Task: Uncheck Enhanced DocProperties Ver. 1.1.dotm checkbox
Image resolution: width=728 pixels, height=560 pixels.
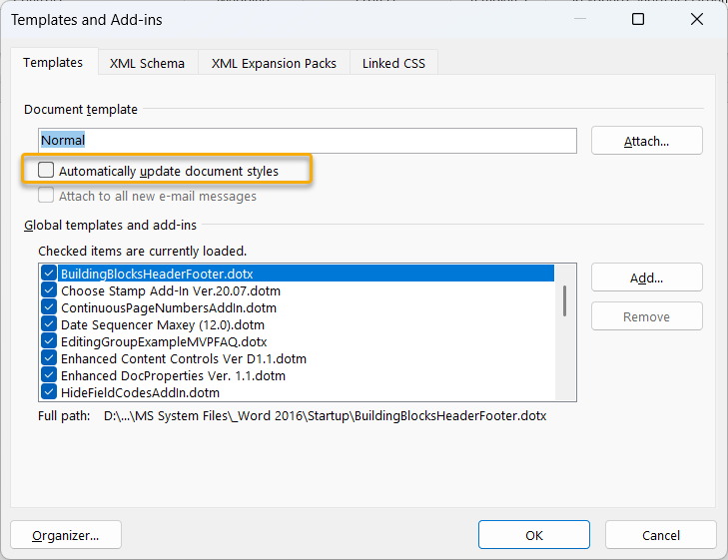Action: (x=49, y=375)
